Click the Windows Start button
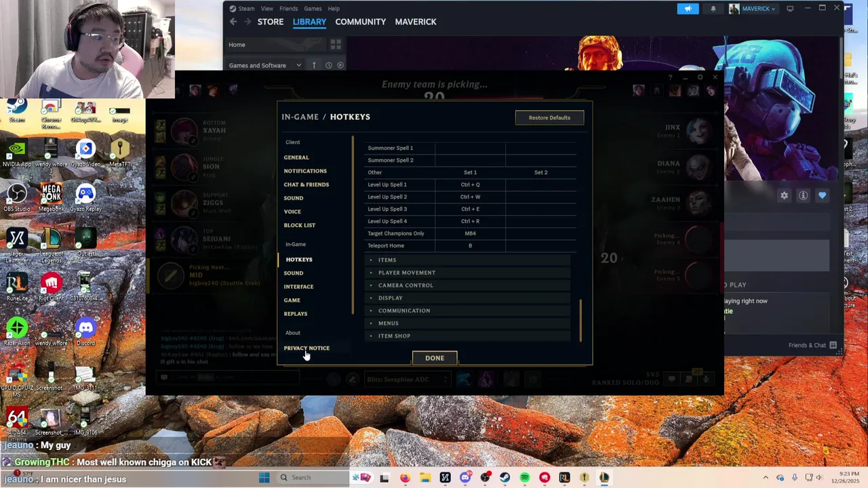This screenshot has width=868, height=488. [264, 478]
